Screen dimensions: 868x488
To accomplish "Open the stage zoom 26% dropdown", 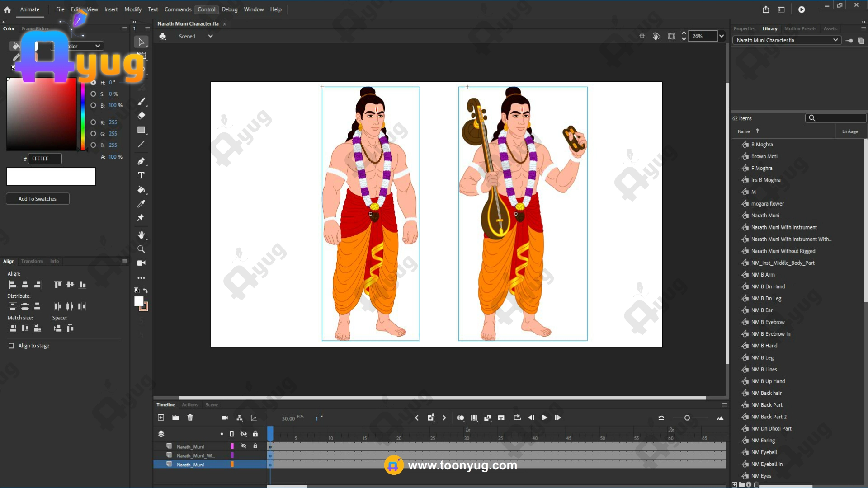I will click(722, 36).
